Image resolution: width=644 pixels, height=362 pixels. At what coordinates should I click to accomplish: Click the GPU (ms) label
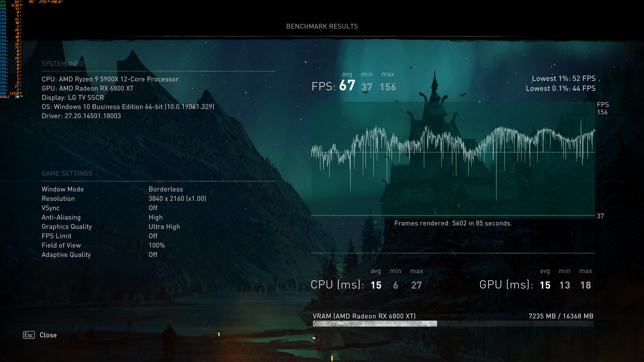pyautogui.click(x=506, y=285)
